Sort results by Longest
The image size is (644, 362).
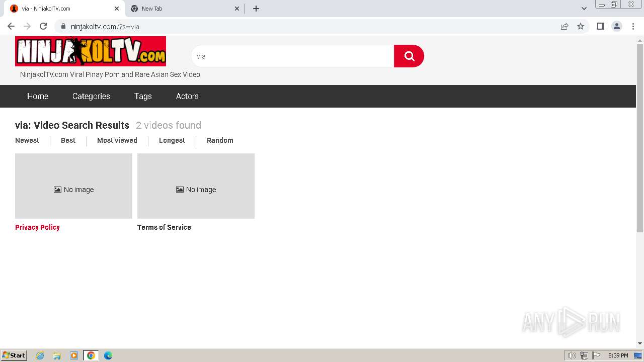click(x=172, y=140)
